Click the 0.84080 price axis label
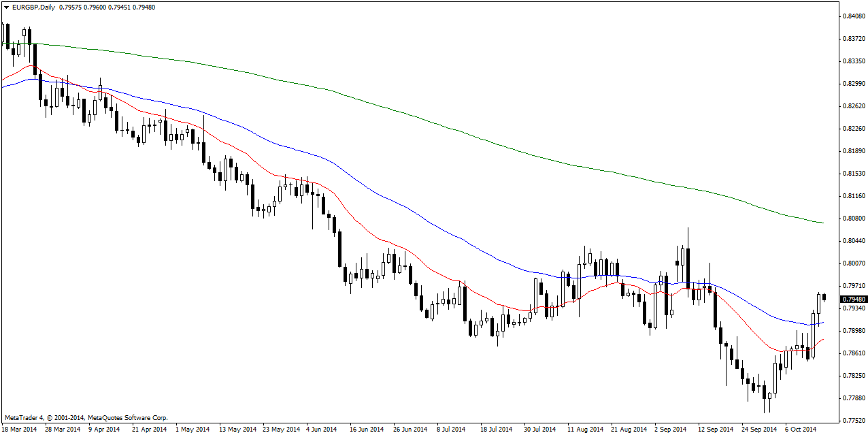The height and width of the screenshot is (435, 868). click(854, 16)
